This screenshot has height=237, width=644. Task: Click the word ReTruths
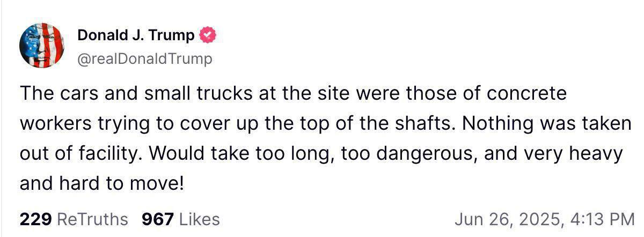tap(92, 219)
